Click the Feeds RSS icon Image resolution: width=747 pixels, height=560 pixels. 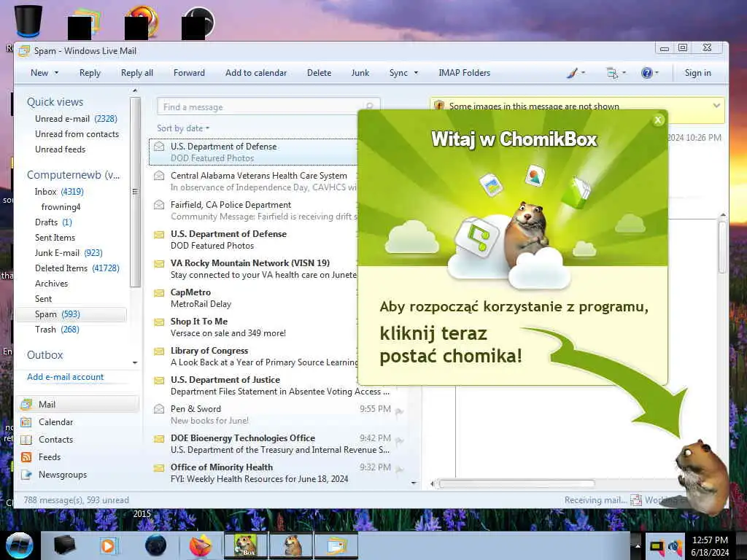[x=26, y=457]
